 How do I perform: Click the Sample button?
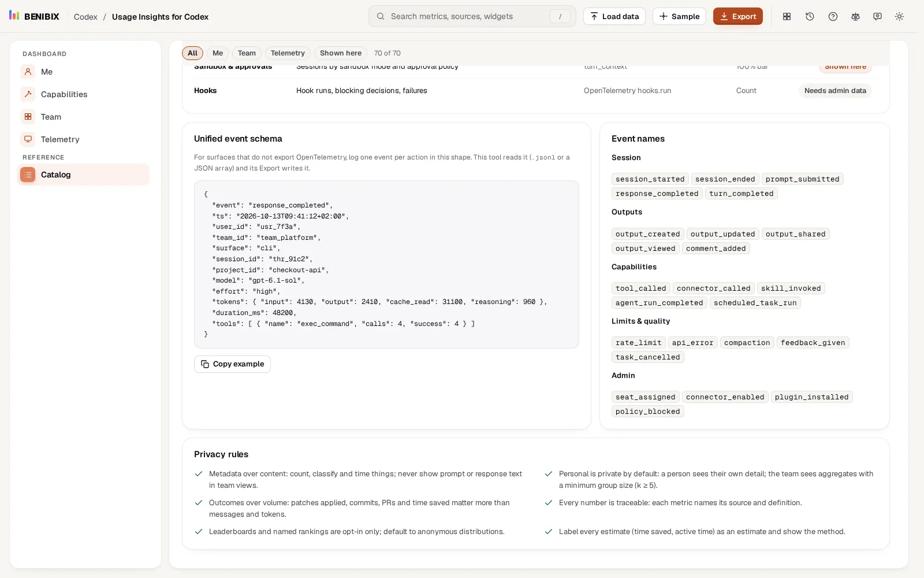coord(679,16)
